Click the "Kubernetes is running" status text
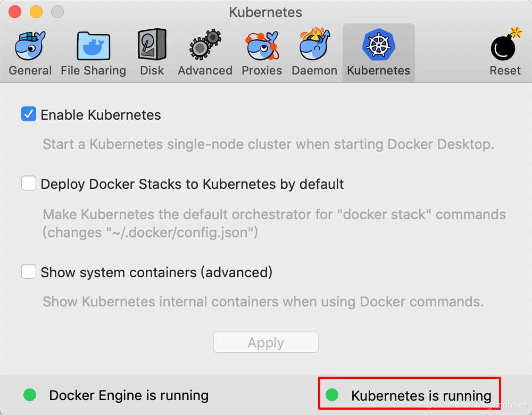Image resolution: width=532 pixels, height=415 pixels. pyautogui.click(x=421, y=396)
